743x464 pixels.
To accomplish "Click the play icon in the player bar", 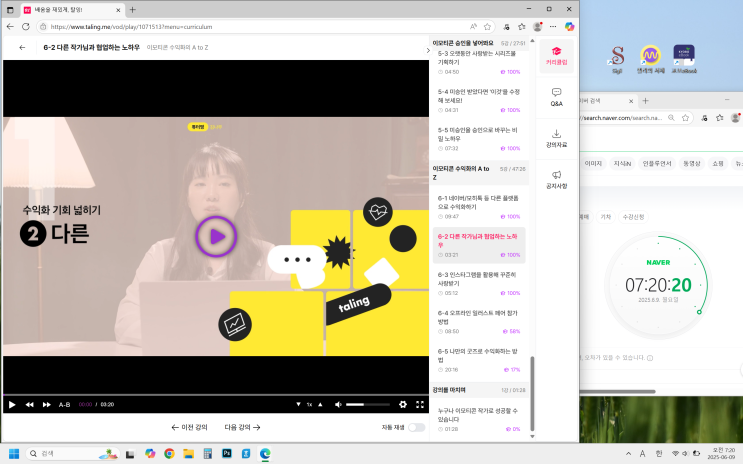I will pyautogui.click(x=12, y=404).
